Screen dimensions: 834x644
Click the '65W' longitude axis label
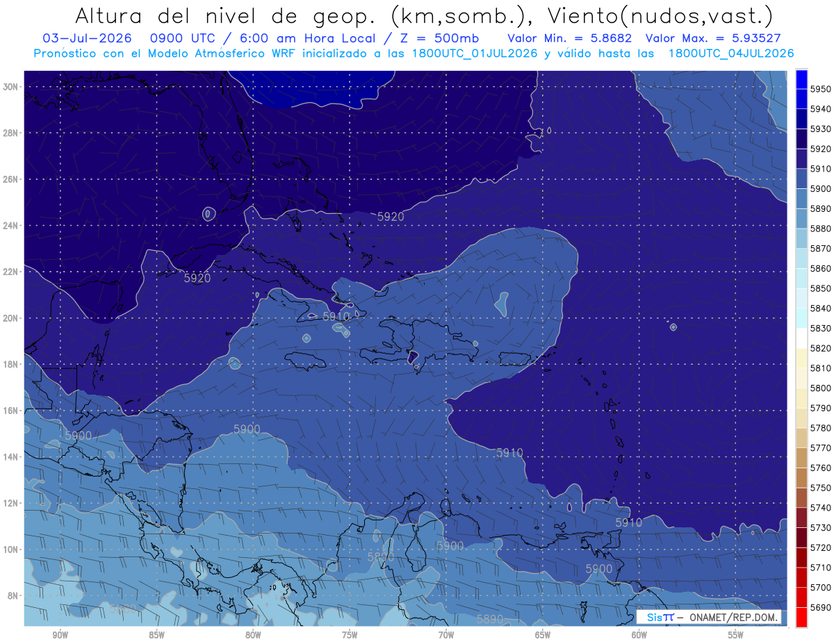coord(543,635)
